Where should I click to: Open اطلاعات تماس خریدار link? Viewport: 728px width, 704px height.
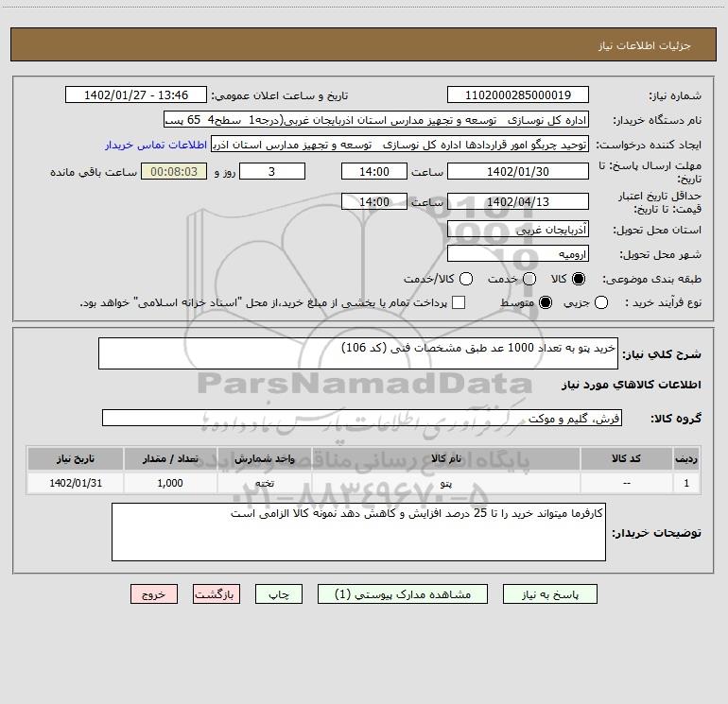156,145
